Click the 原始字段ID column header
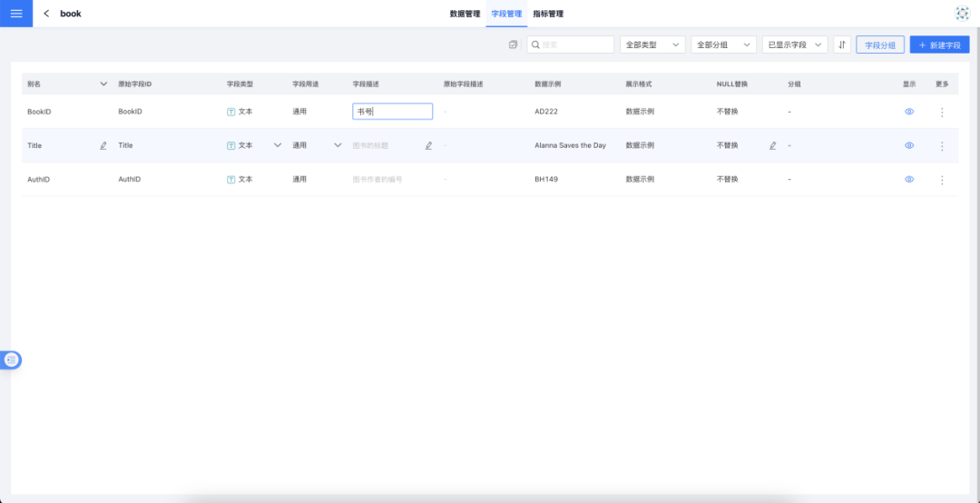Screen dimensions: 980x503 point(135,84)
